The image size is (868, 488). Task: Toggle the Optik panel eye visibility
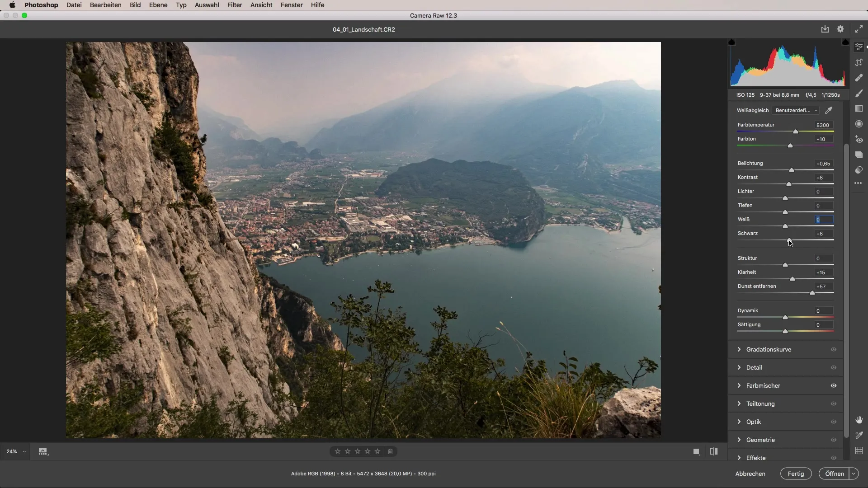click(834, 422)
